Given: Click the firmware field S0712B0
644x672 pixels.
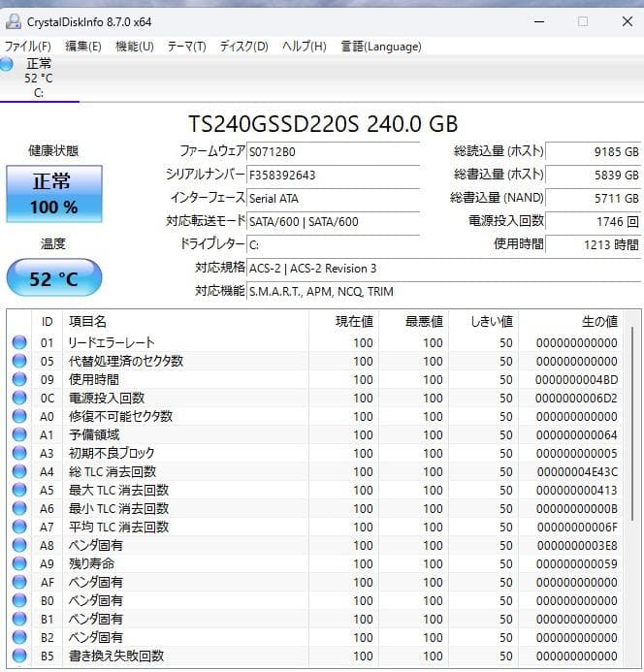Looking at the screenshot, I should (333, 151).
